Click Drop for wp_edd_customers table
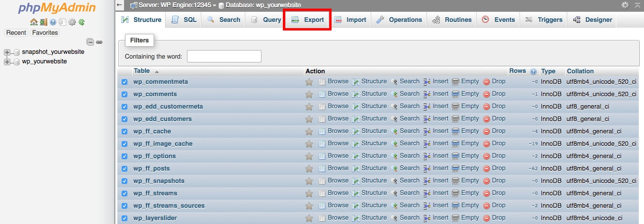Viewport: 644px width, 224px height. [x=494, y=119]
